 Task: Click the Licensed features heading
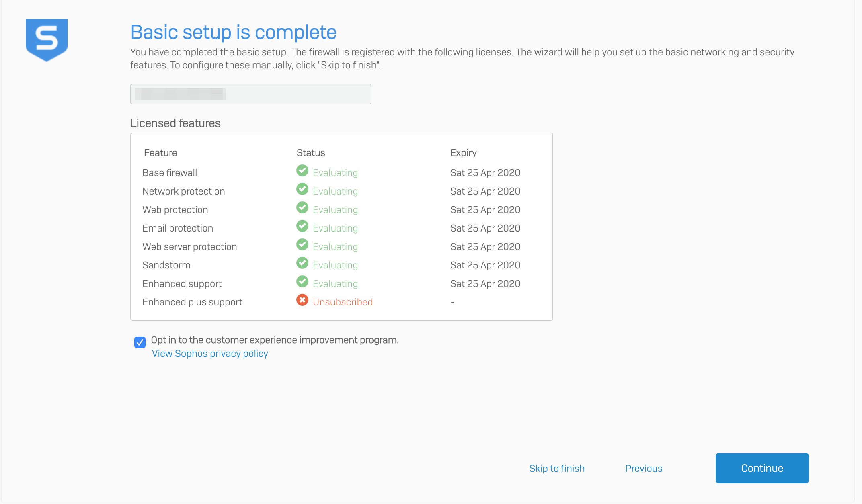pyautogui.click(x=175, y=123)
